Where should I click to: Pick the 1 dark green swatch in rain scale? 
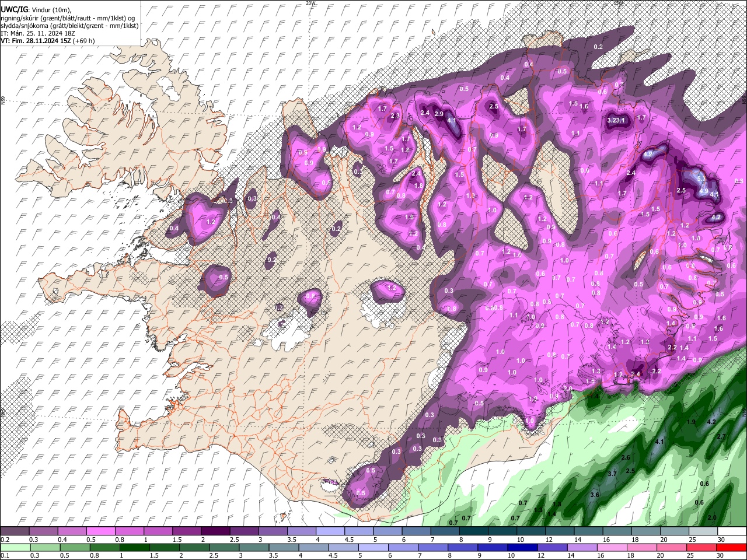coord(134,547)
